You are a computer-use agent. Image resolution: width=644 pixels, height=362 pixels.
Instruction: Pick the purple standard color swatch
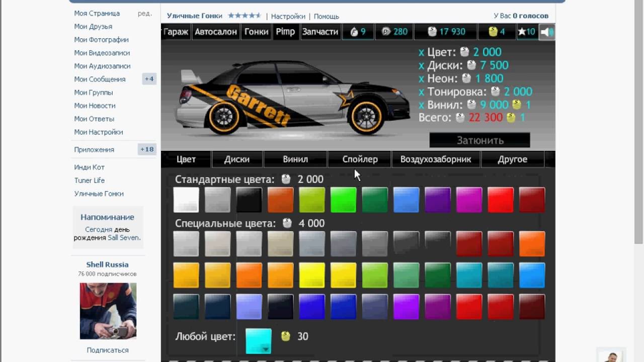point(438,200)
